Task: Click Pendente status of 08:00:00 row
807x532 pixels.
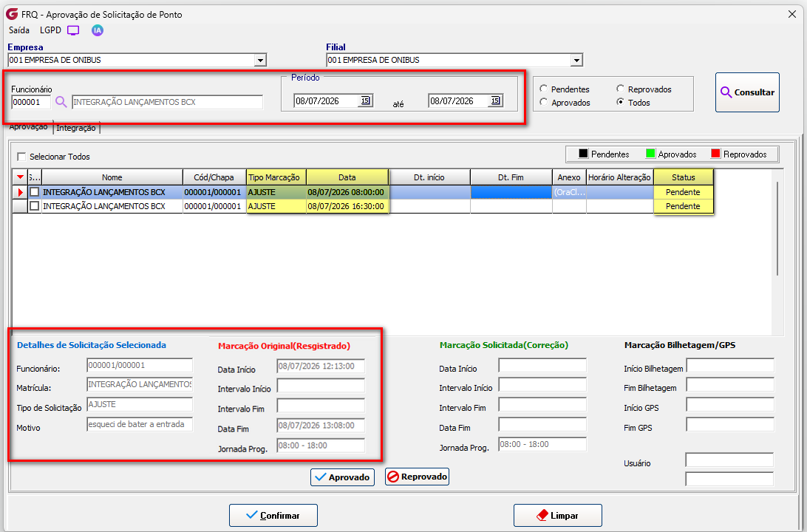Action: point(684,192)
